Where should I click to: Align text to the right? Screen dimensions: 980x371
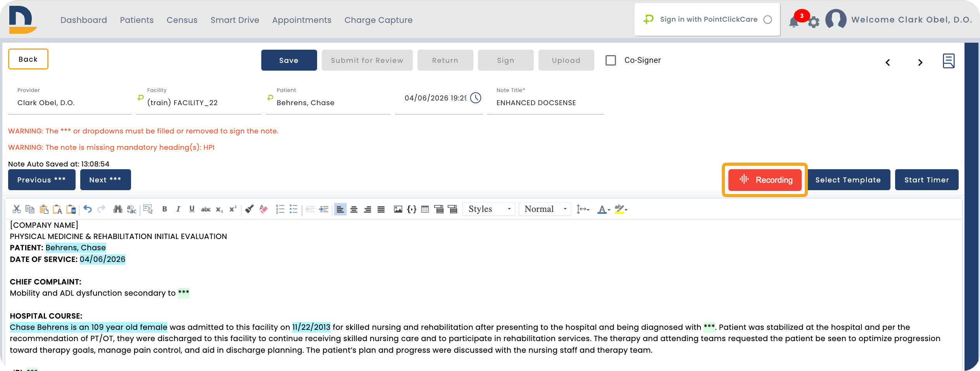point(367,209)
